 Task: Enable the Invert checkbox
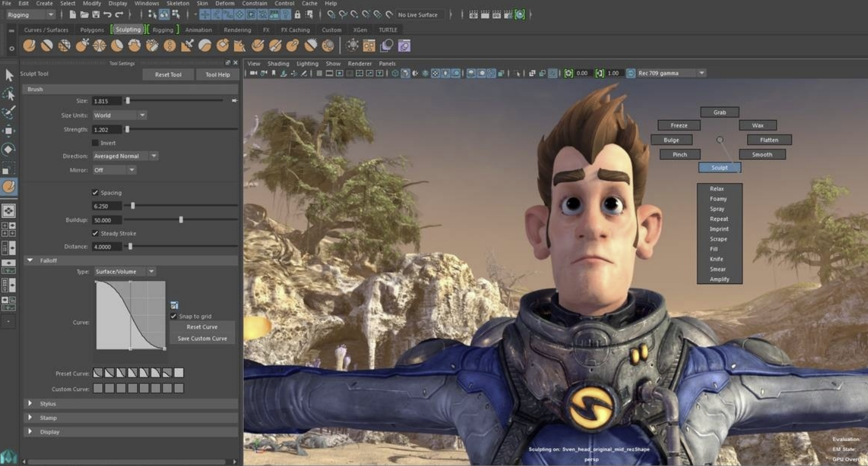point(95,143)
